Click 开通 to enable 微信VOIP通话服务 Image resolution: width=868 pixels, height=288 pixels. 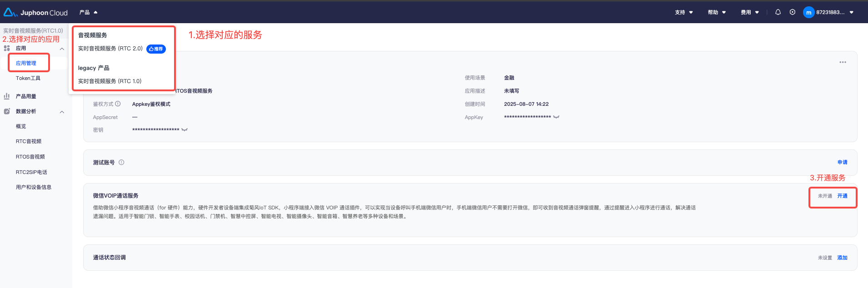843,196
